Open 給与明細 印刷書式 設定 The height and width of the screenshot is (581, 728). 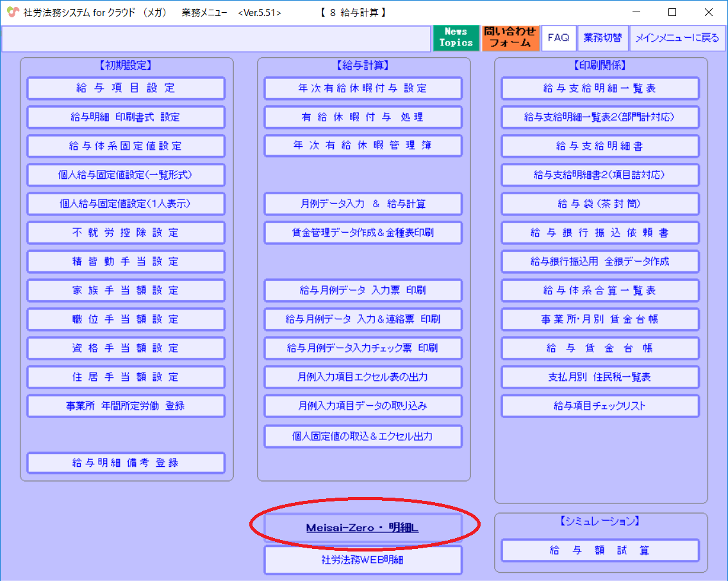pos(126,117)
